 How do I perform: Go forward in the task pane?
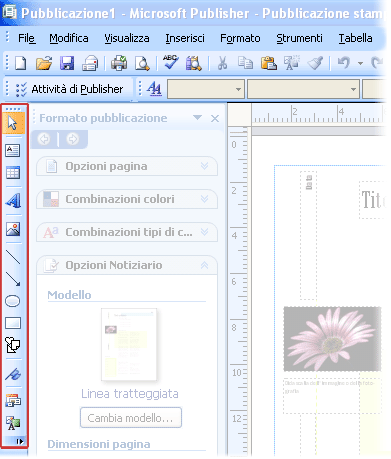coord(72,139)
